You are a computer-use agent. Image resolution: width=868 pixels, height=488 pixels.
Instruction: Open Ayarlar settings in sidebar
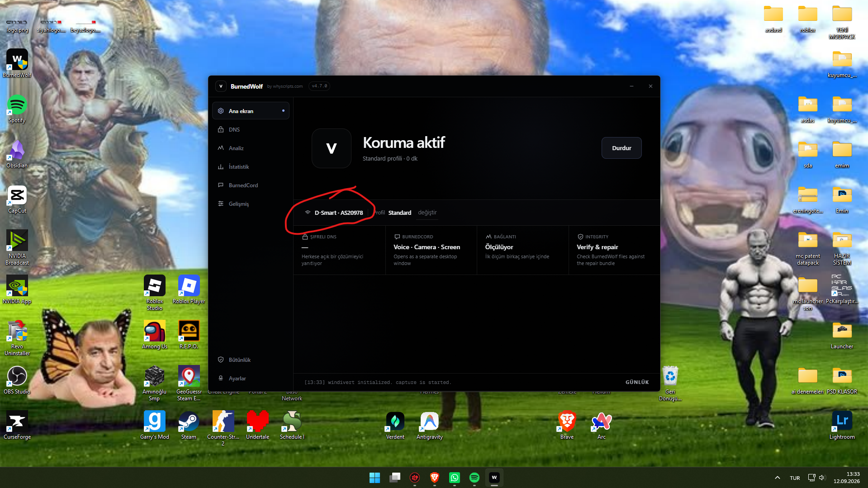pyautogui.click(x=251, y=378)
